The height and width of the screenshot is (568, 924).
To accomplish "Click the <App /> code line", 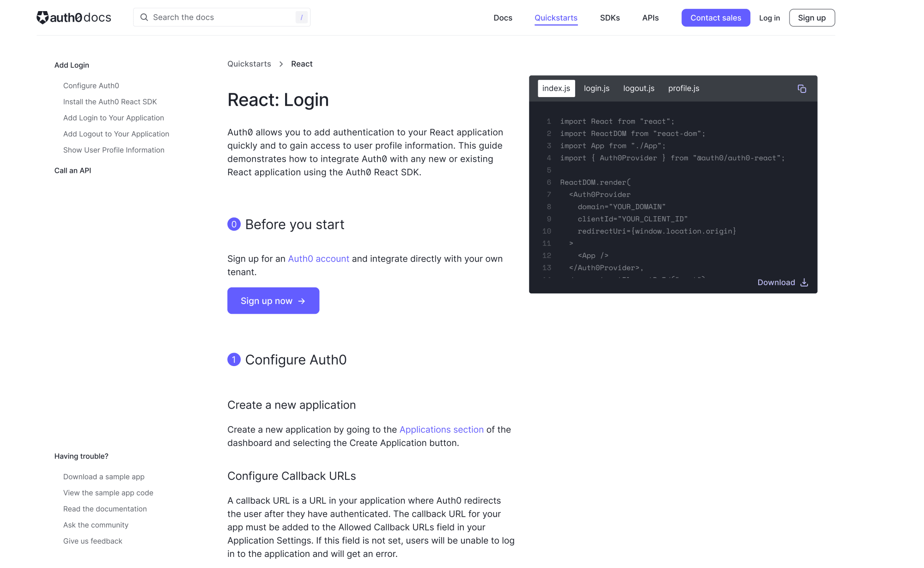I will pyautogui.click(x=593, y=256).
